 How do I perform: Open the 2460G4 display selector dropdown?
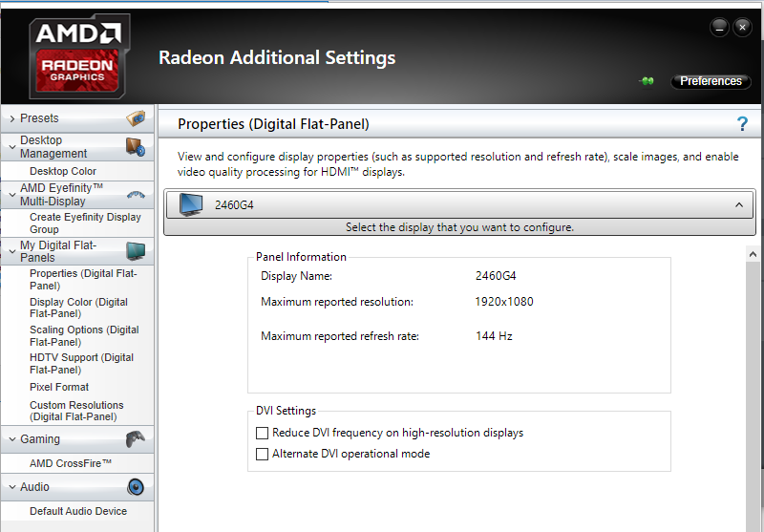click(459, 204)
